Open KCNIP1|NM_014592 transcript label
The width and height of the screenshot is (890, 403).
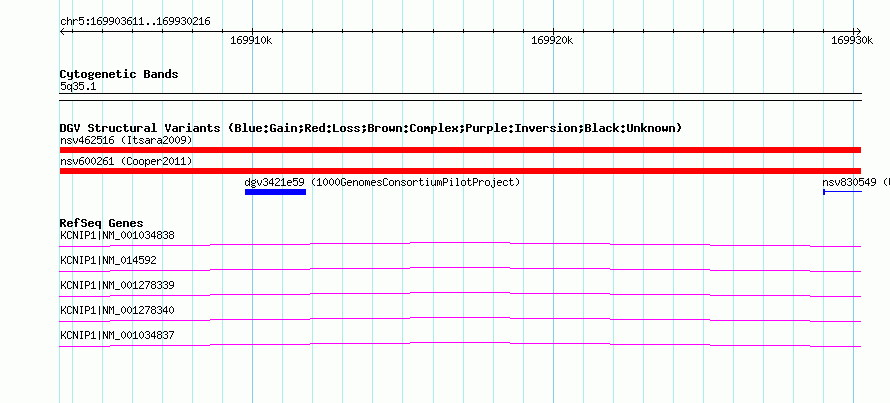[108, 260]
